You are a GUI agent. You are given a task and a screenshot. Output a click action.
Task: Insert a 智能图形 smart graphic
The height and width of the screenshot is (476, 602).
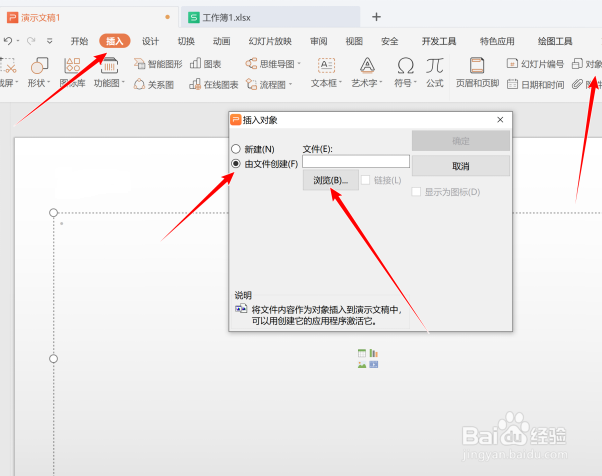tap(158, 64)
